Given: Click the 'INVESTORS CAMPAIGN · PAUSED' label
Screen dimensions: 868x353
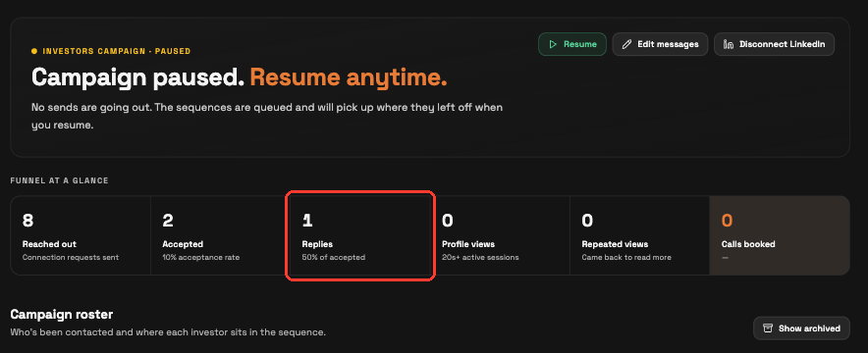Looking at the screenshot, I should [x=116, y=51].
